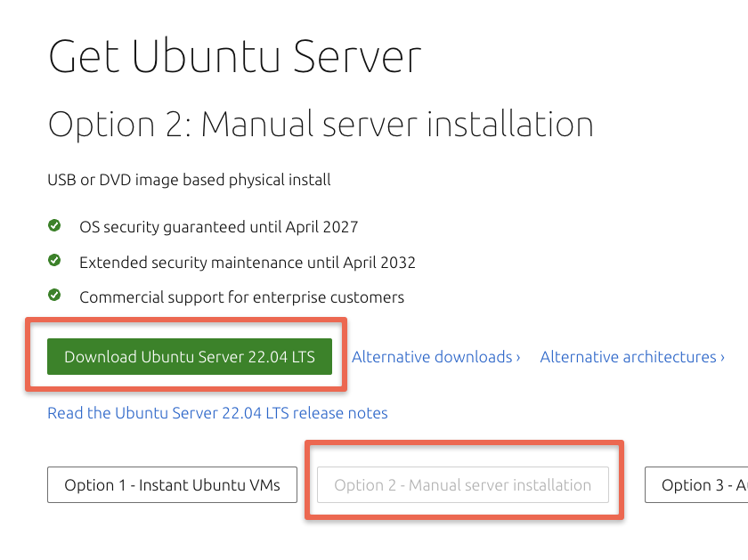Select Option 2 - Manual server installation tab
Screen dimensions: 748x560
coord(463,484)
